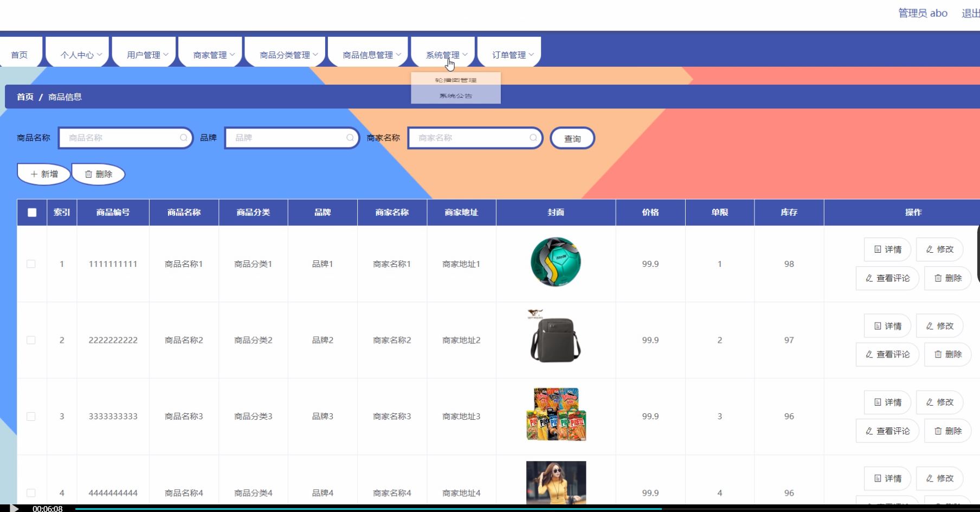This screenshot has width=980, height=512.
Task: Select 轮播图管理 from the dropdown menu
Action: click(x=456, y=80)
